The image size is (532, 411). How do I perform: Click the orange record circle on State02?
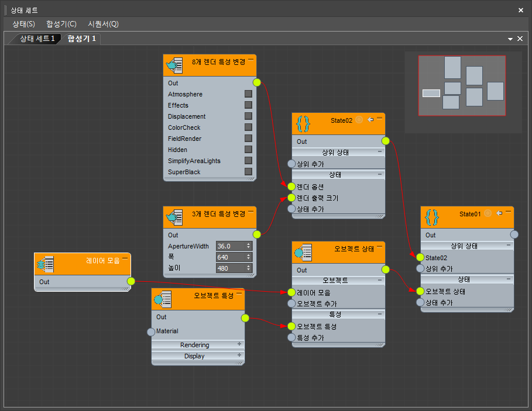point(359,120)
